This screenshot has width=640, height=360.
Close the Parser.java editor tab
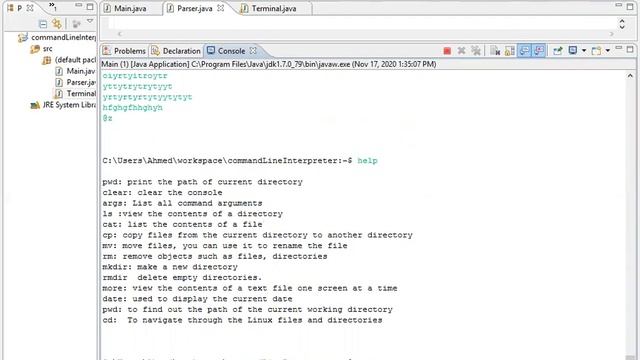220,8
